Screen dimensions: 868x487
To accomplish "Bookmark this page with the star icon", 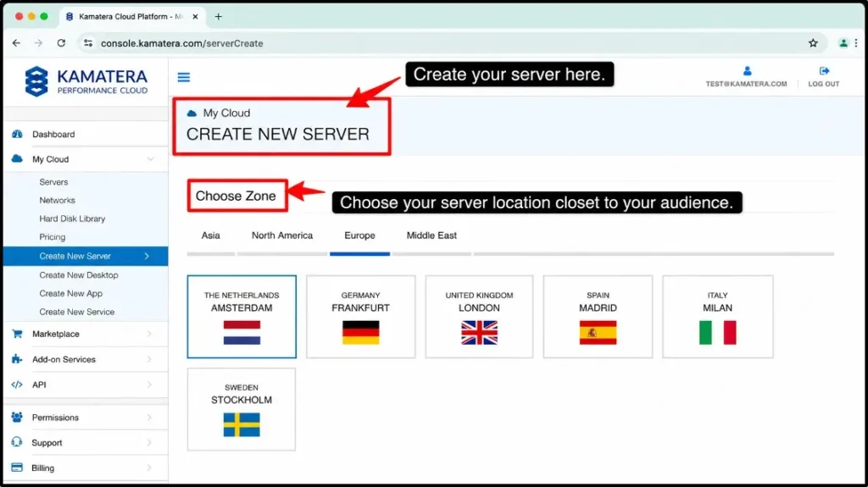I will (813, 43).
